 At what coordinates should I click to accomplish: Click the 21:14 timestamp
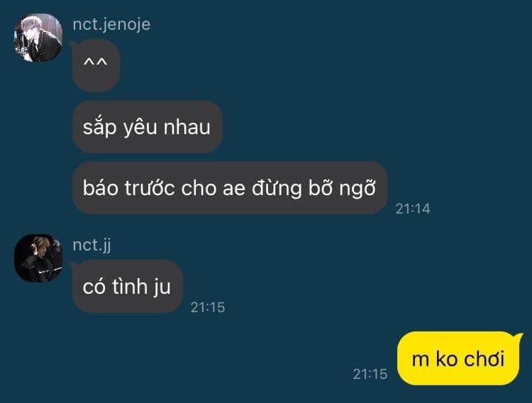(x=413, y=209)
